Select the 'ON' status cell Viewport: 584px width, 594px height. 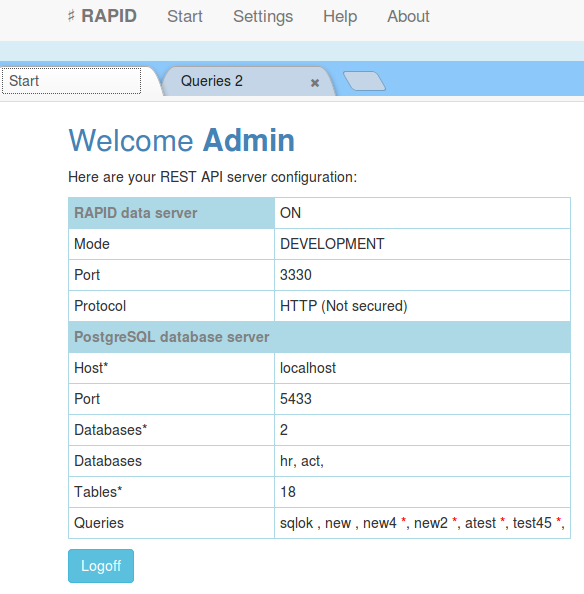422,213
